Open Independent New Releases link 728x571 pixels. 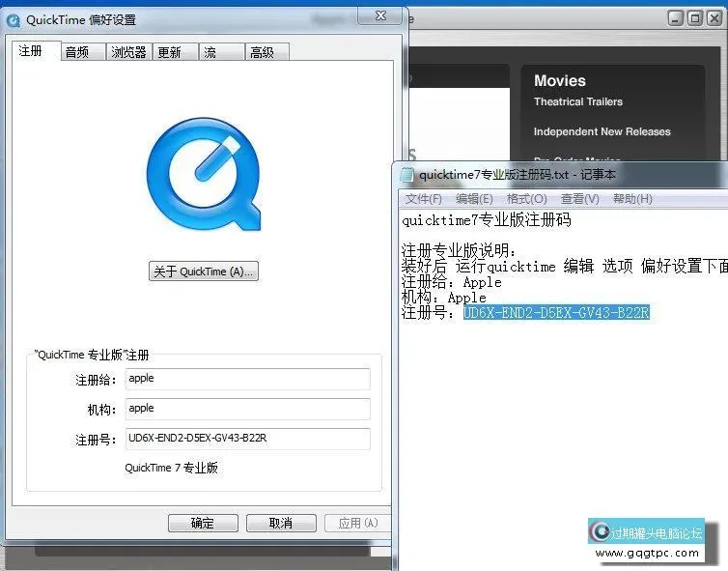(602, 132)
